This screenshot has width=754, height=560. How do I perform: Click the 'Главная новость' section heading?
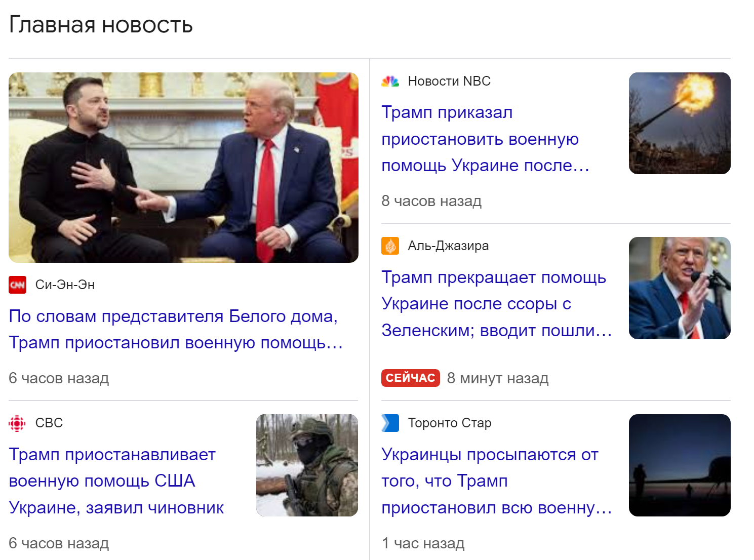pos(101,25)
